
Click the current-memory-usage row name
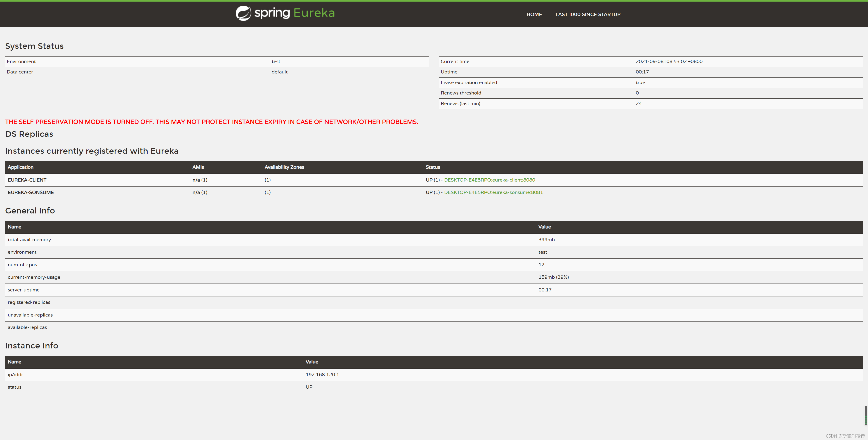34,277
